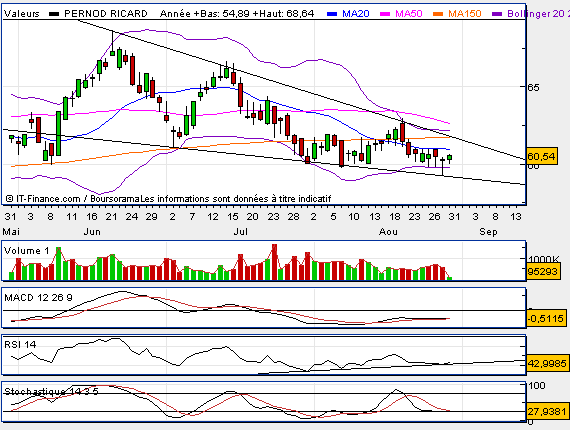This screenshot has height=430, width=570.
Task: Click the blue MA20 legend color swatch
Action: (x=332, y=14)
